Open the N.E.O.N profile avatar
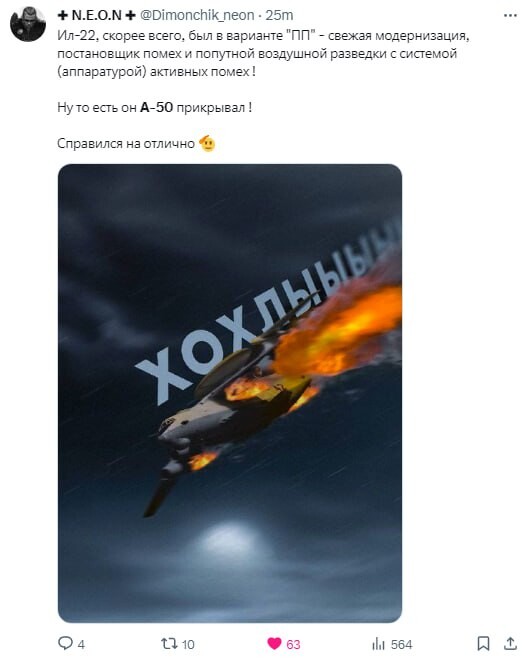 click(28, 24)
